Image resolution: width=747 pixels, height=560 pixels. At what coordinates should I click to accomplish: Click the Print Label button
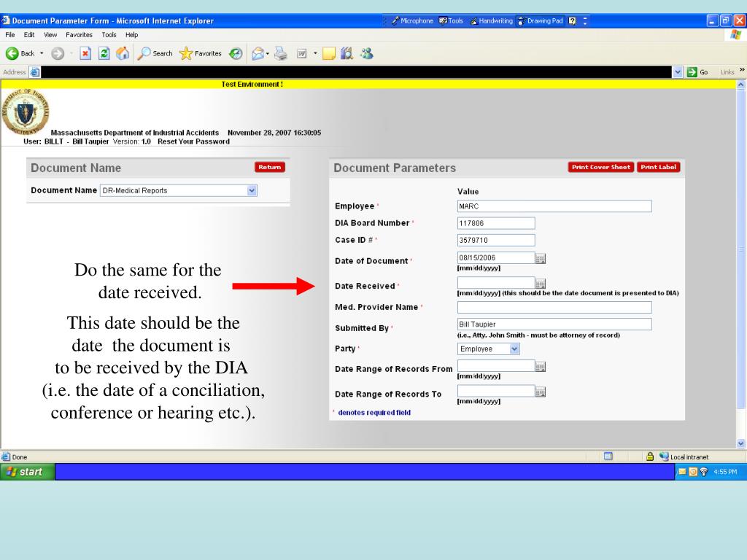(x=659, y=167)
